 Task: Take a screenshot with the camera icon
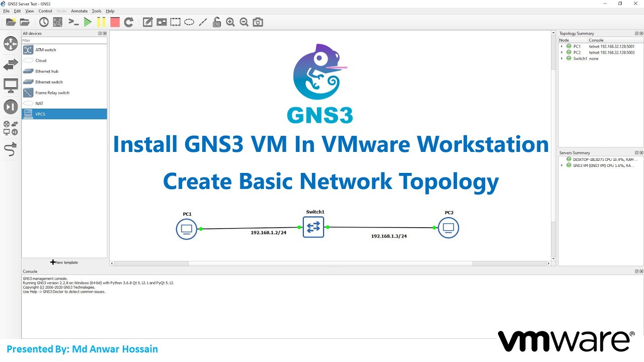258,22
